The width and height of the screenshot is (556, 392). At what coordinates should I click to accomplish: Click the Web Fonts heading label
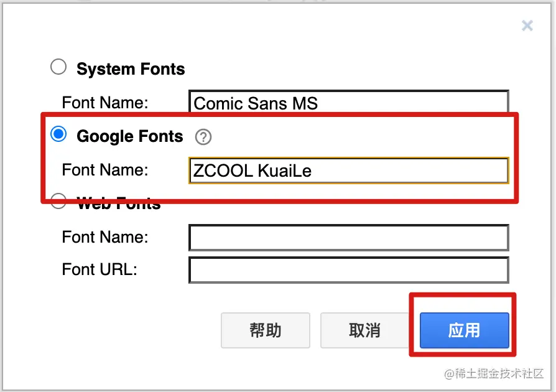[x=118, y=202]
